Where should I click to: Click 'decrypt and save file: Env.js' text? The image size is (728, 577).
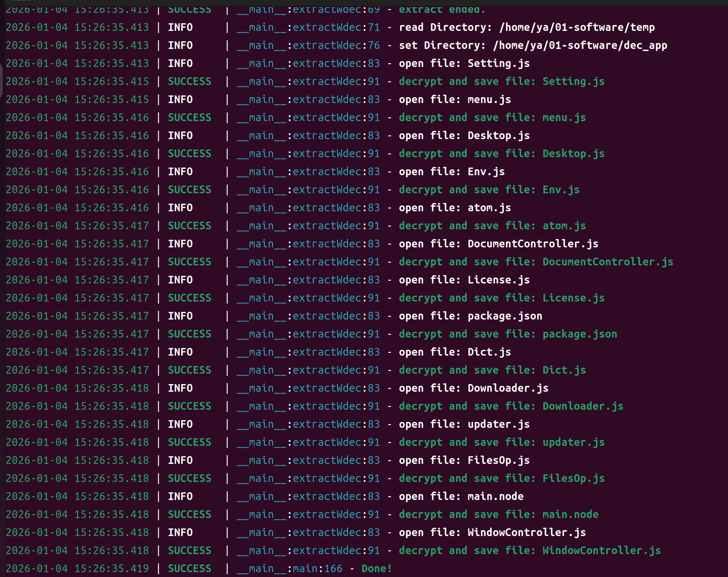point(489,190)
